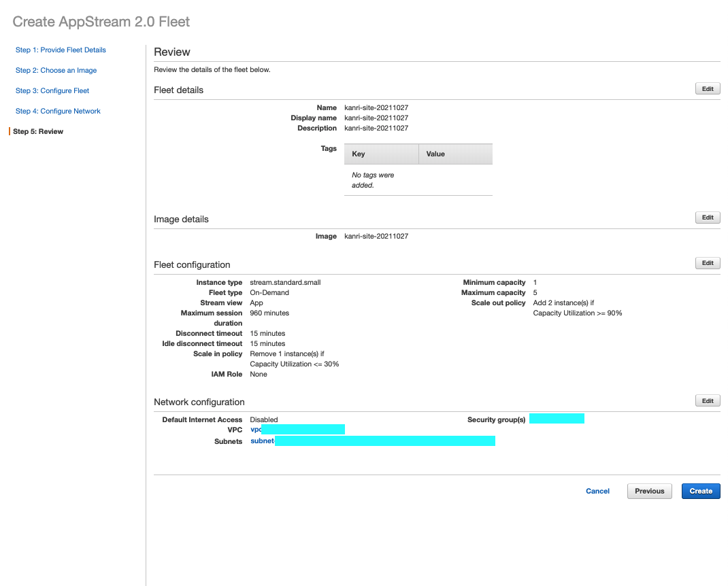Click the Default Internet Access value Disabled
The image size is (728, 586).
point(264,419)
